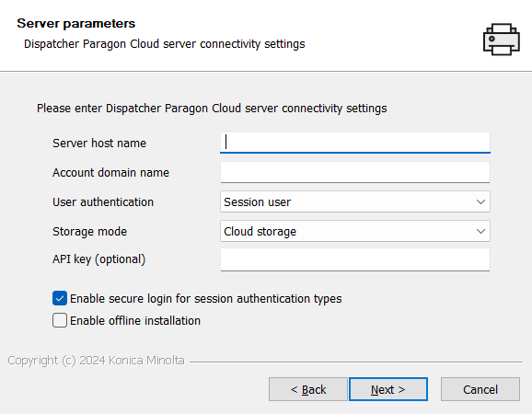Click the Copyright Konica Minolta text
Screen dimensions: 532x414
(x=96, y=361)
